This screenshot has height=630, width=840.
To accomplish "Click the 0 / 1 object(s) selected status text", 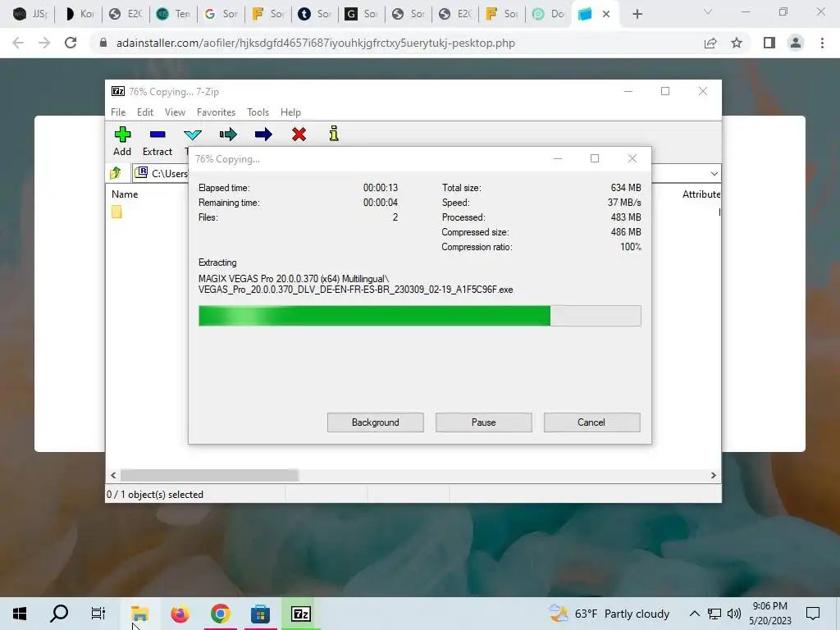I will pyautogui.click(x=155, y=495).
